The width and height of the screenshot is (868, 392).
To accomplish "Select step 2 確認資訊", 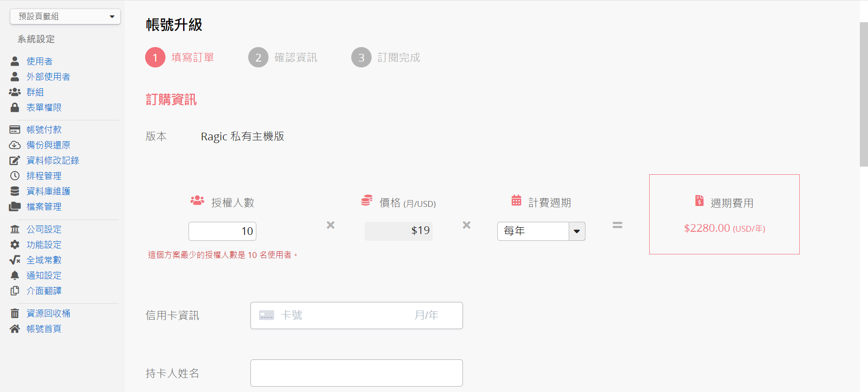I will (x=283, y=57).
